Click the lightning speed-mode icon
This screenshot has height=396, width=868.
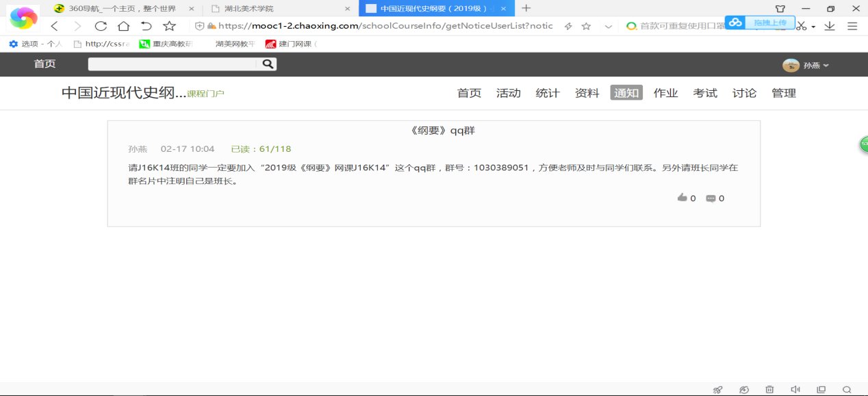tap(568, 26)
